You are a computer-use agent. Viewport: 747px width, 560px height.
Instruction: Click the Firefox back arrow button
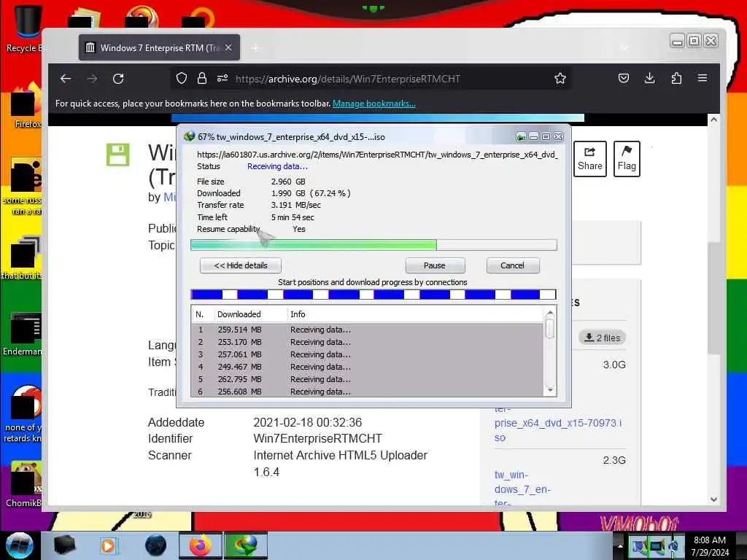click(66, 79)
